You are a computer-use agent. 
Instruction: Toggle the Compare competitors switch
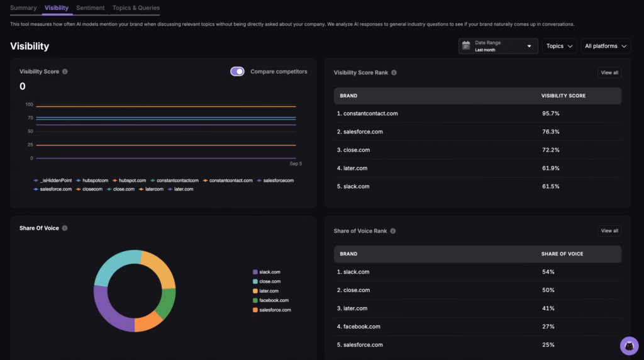(x=237, y=72)
